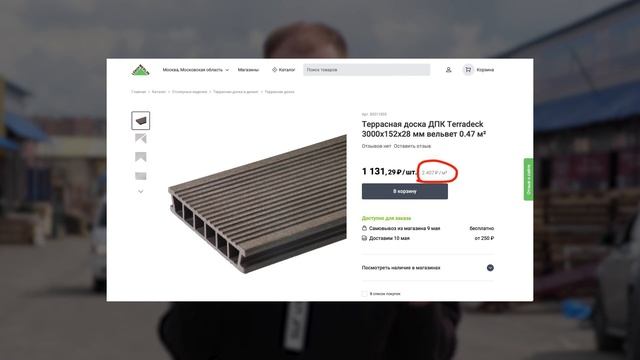Screen dimensions: 640x360
Task: Open the Каталог menu
Action: (283, 70)
